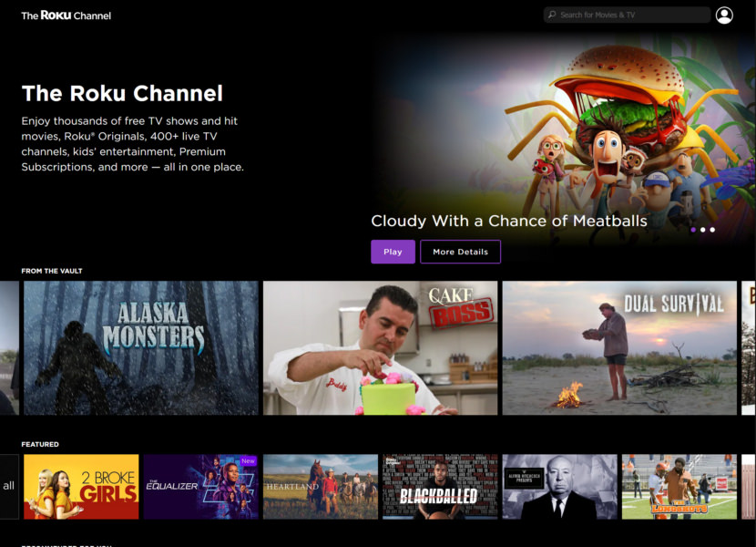Open The Equalizer
Viewport: 756px width, 547px height.
coord(200,486)
